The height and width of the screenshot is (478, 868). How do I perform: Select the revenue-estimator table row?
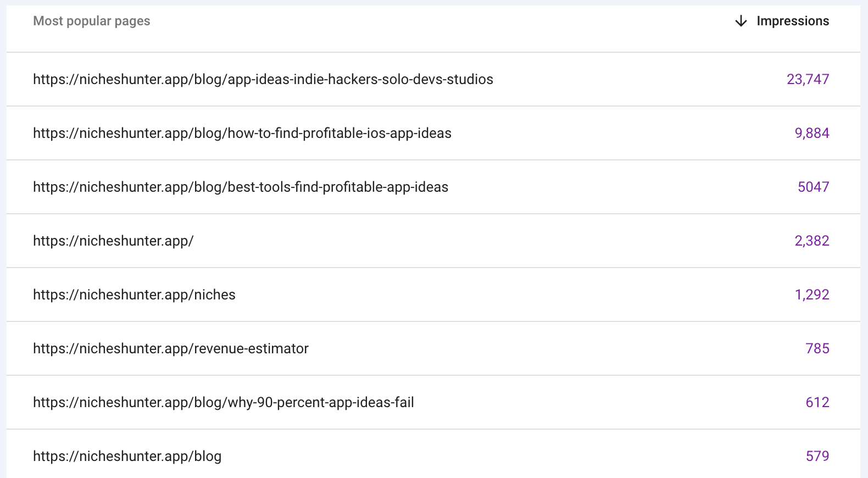(x=434, y=348)
